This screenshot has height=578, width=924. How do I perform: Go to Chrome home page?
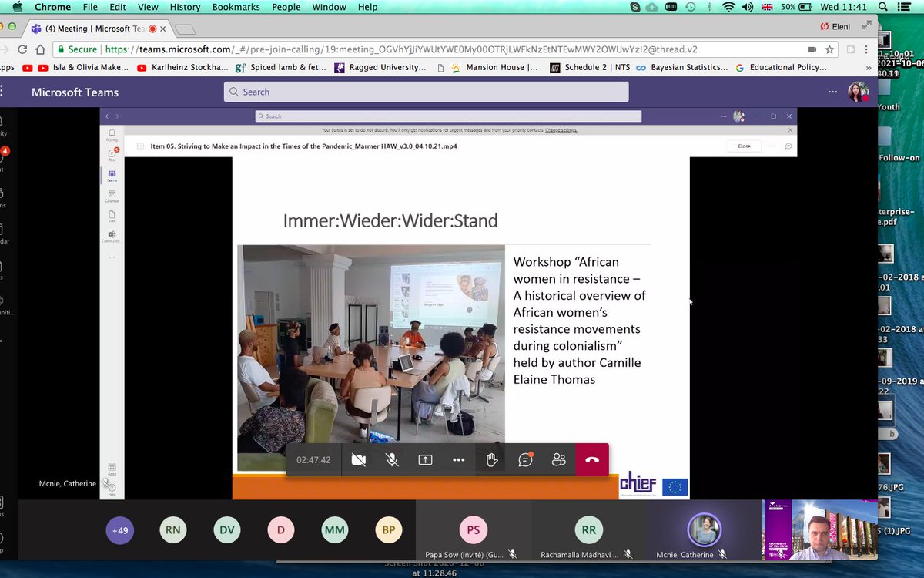[x=40, y=49]
